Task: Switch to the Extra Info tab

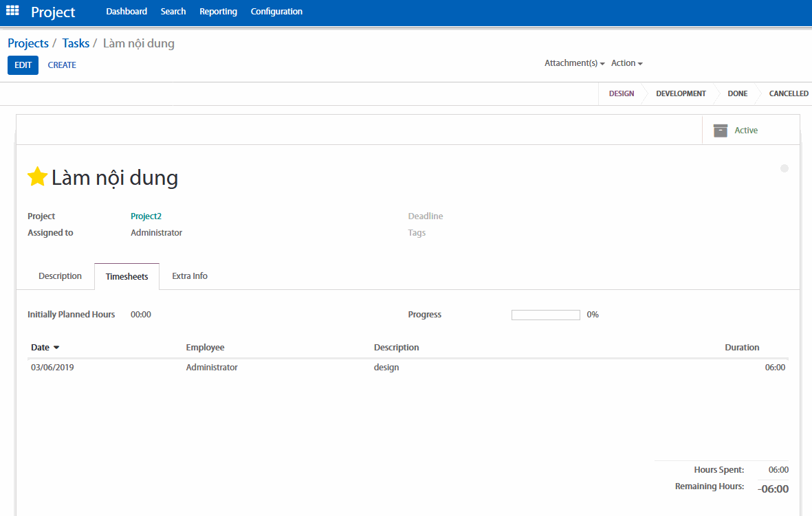Action: [x=190, y=276]
